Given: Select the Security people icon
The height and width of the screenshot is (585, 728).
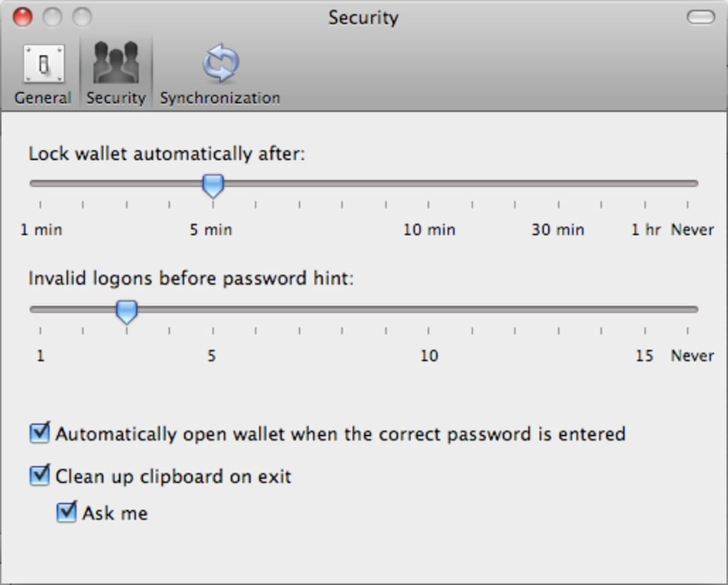Looking at the screenshot, I should (x=116, y=63).
